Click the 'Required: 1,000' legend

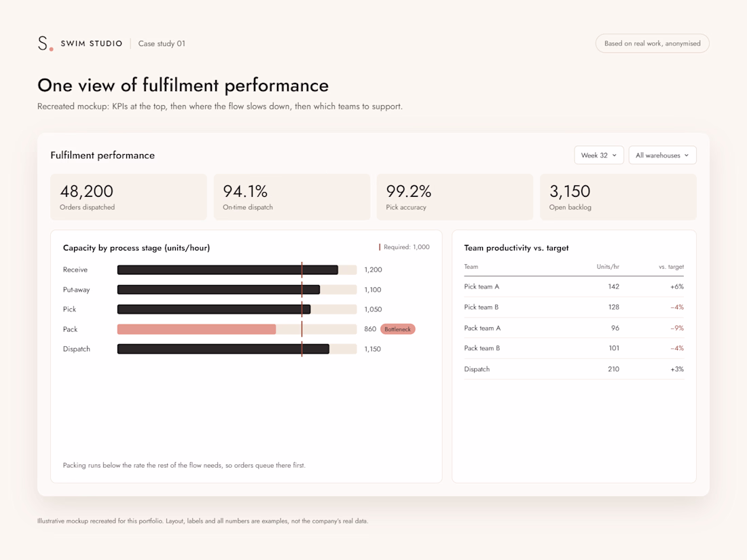tap(404, 247)
